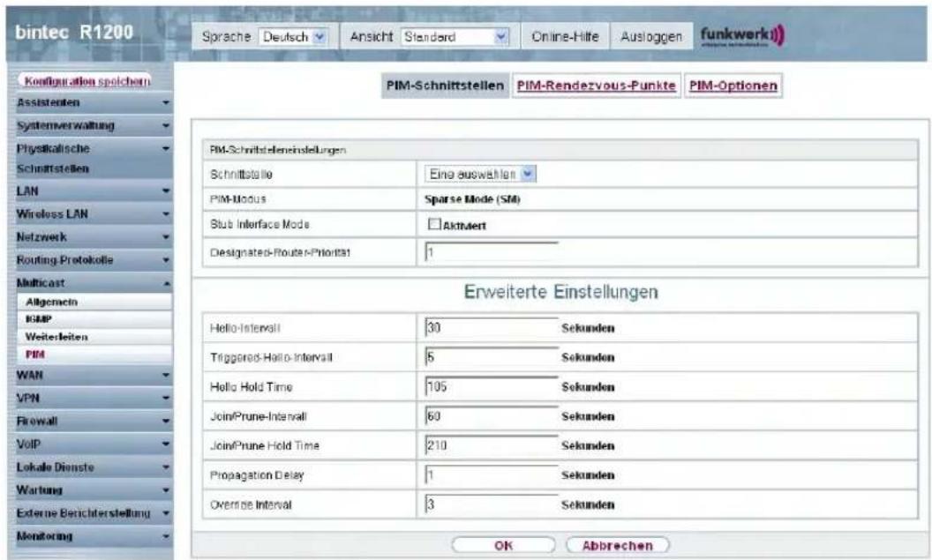This screenshot has height=560, width=932.
Task: Click the Hello-Intervall input field
Action: point(492,328)
